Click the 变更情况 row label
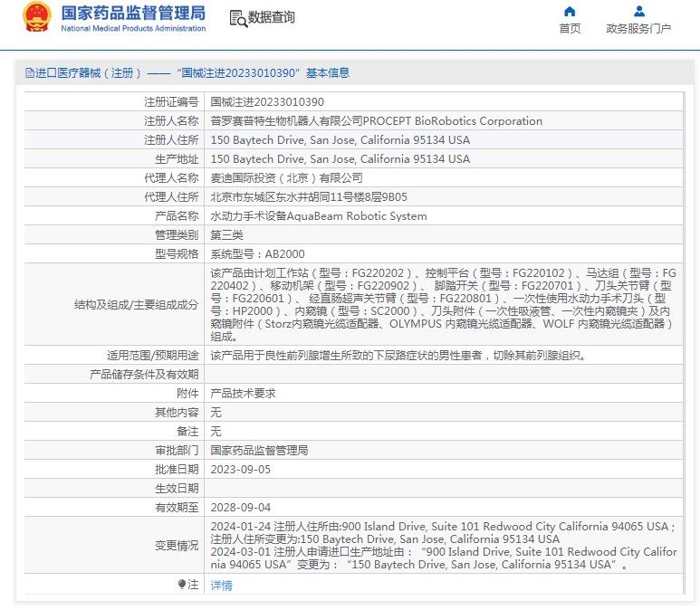 [177, 546]
